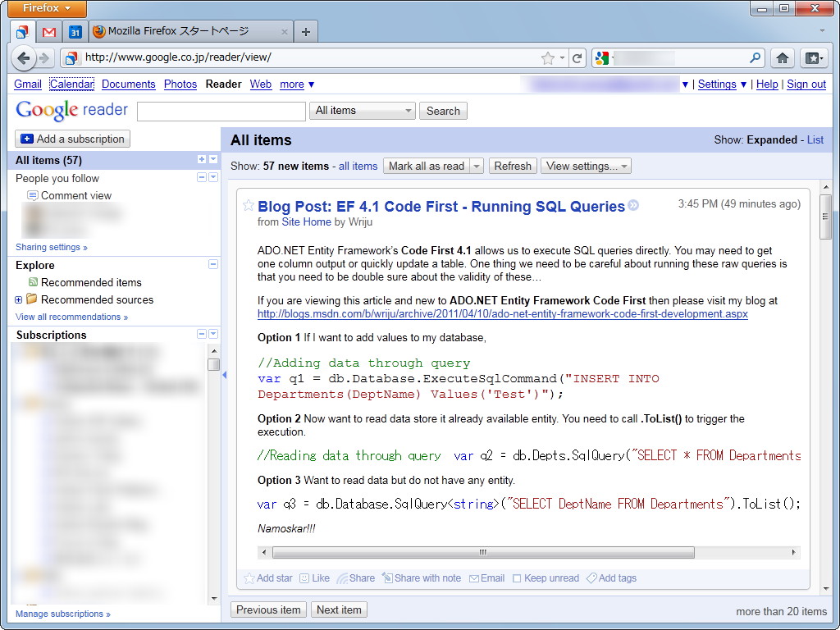The width and height of the screenshot is (840, 630).
Task: Open Documents link in Google bar
Action: click(x=129, y=84)
